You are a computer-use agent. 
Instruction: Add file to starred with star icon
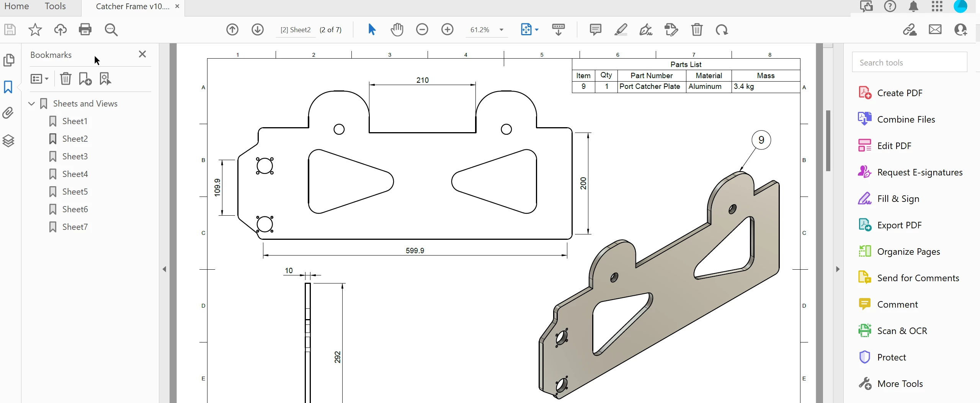pyautogui.click(x=35, y=29)
